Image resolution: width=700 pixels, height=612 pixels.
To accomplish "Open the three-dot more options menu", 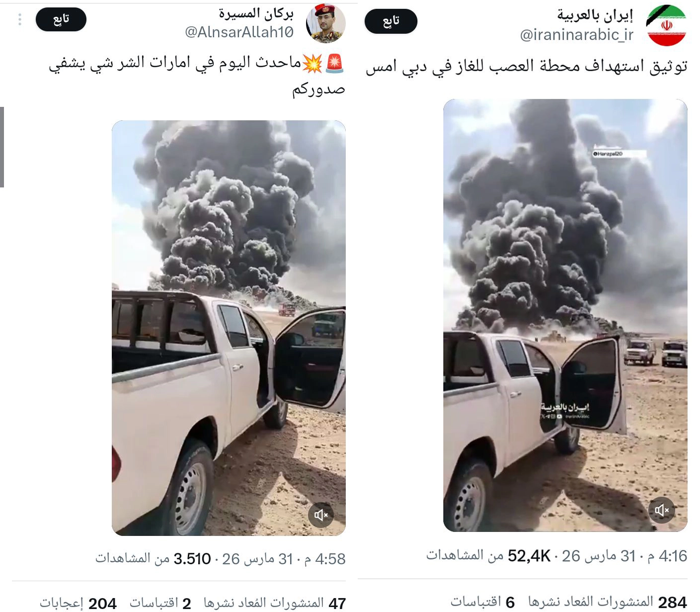I will (20, 19).
